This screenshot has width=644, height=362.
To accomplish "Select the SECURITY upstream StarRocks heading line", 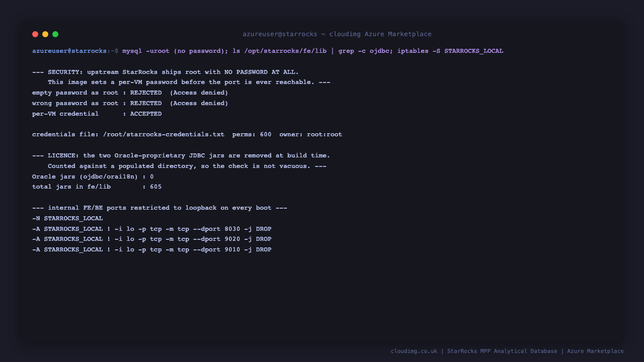I will (166, 72).
